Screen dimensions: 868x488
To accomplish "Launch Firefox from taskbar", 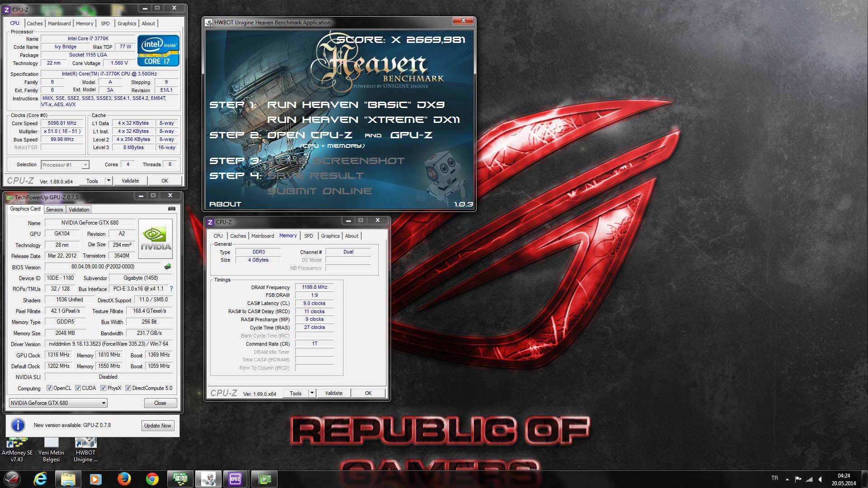I will click(124, 479).
